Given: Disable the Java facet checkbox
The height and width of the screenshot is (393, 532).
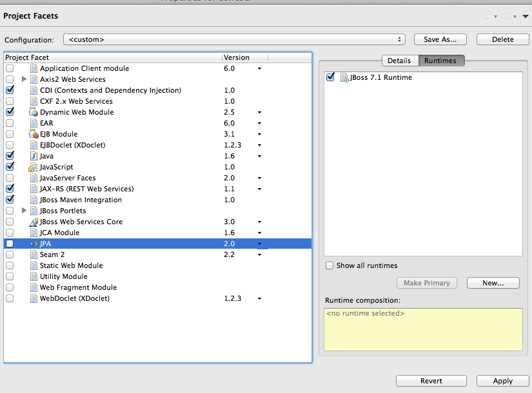Looking at the screenshot, I should click(x=10, y=156).
